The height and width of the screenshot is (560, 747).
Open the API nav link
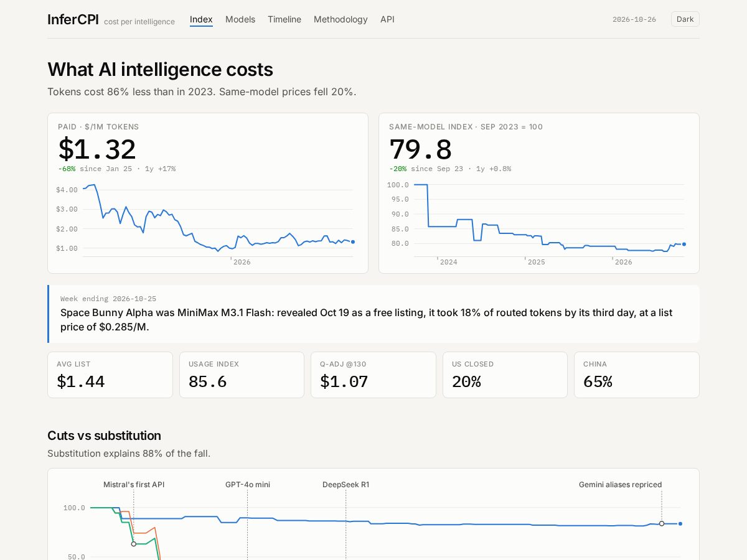pyautogui.click(x=387, y=19)
